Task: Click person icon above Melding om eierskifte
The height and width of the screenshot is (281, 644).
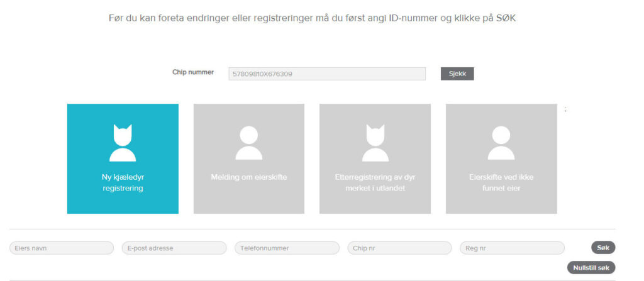Action: [249, 143]
